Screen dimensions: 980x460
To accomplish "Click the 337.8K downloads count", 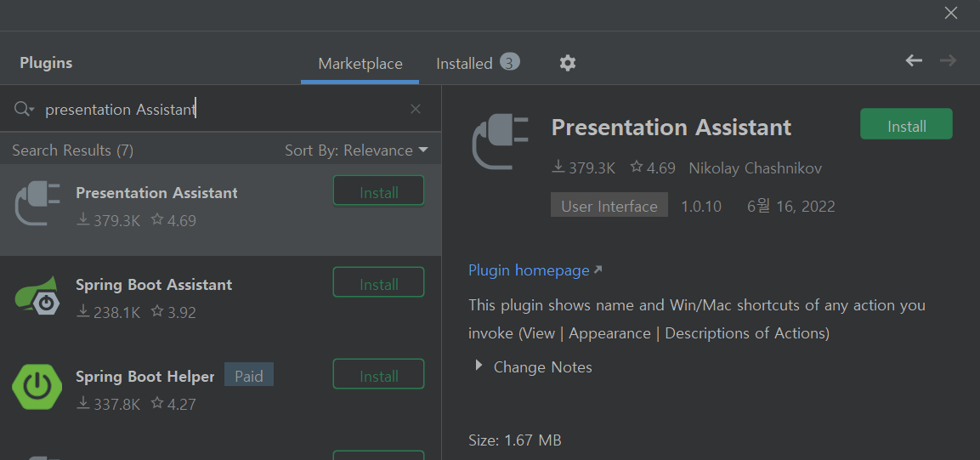I will pos(109,404).
